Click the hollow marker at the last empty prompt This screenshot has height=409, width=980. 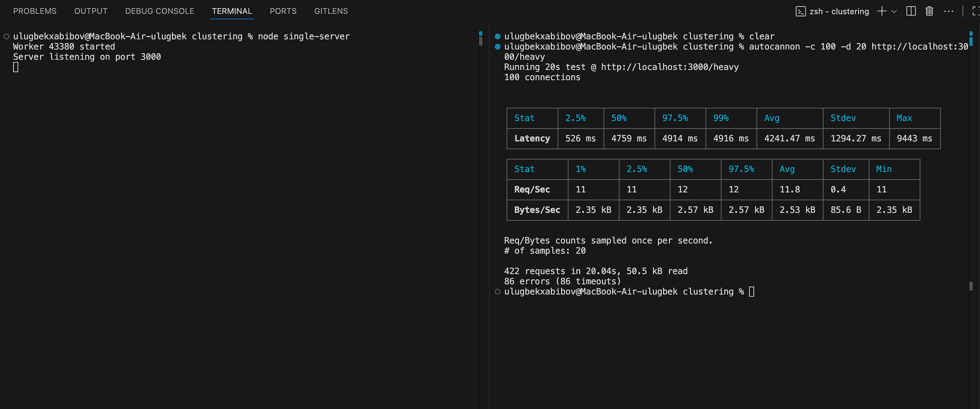click(x=497, y=292)
